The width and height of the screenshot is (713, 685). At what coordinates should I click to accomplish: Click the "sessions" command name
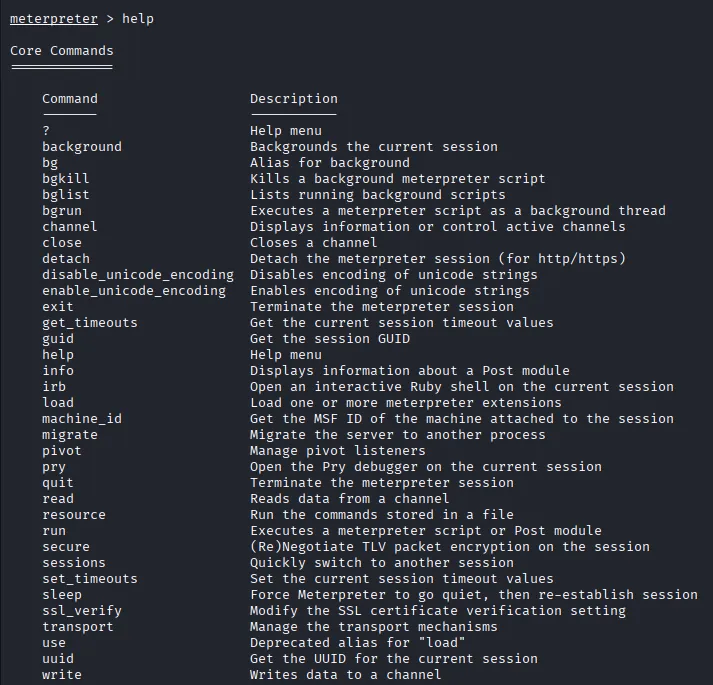coord(74,563)
